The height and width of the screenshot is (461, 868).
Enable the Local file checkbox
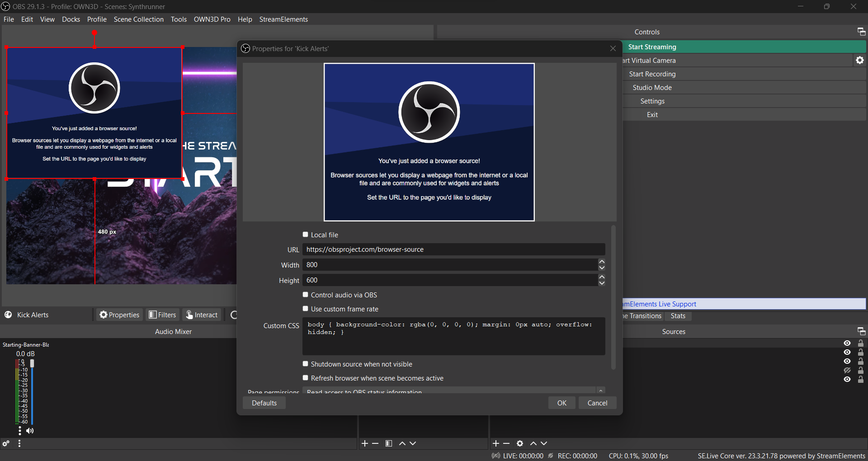click(306, 235)
